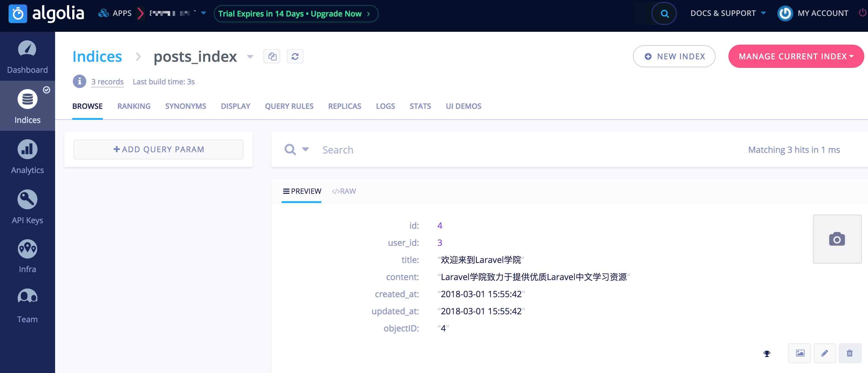
Task: Select the Browse tab
Action: point(87,106)
